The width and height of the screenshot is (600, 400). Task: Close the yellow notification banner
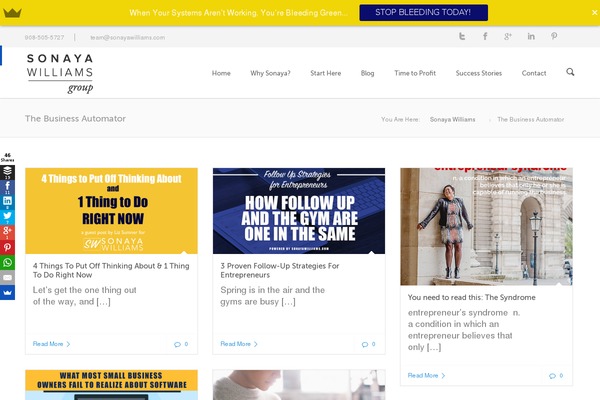tap(594, 13)
